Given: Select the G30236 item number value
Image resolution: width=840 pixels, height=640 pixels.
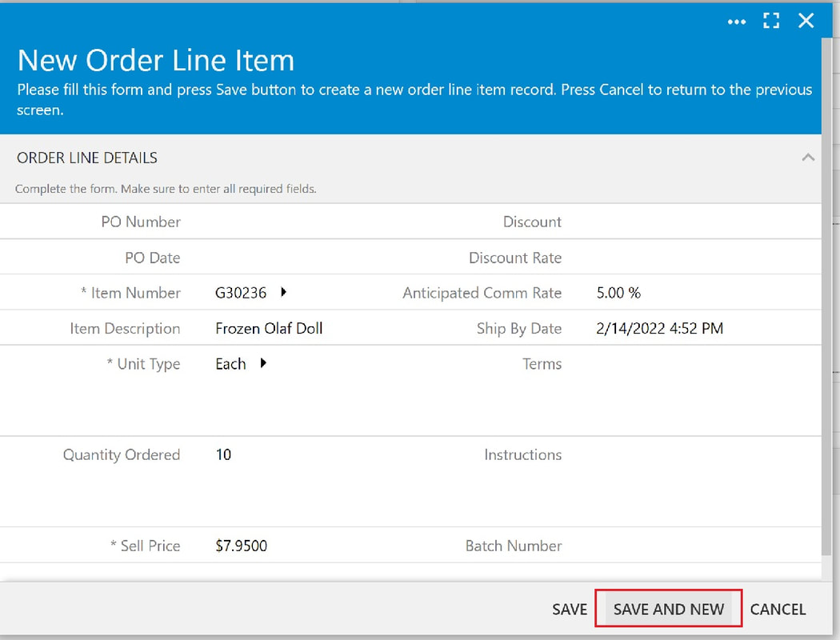Looking at the screenshot, I should 241,293.
